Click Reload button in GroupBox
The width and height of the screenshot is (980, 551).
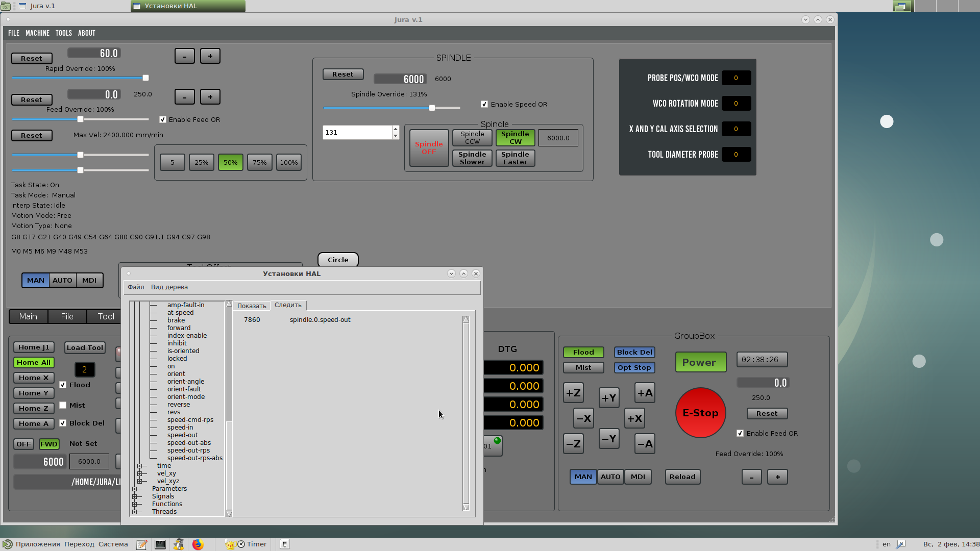coord(682,477)
